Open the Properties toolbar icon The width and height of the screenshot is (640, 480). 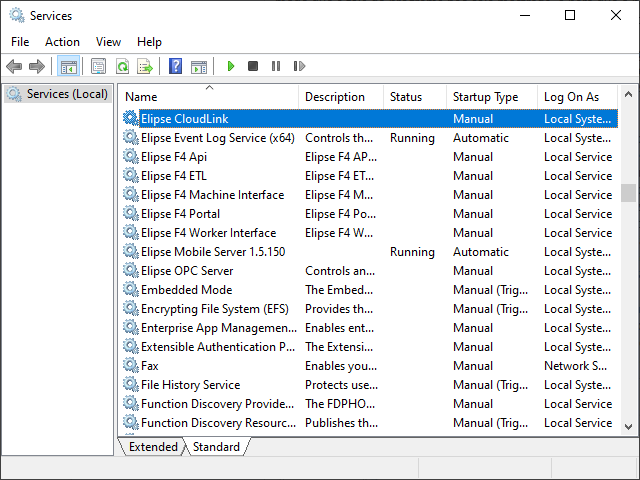(x=98, y=66)
